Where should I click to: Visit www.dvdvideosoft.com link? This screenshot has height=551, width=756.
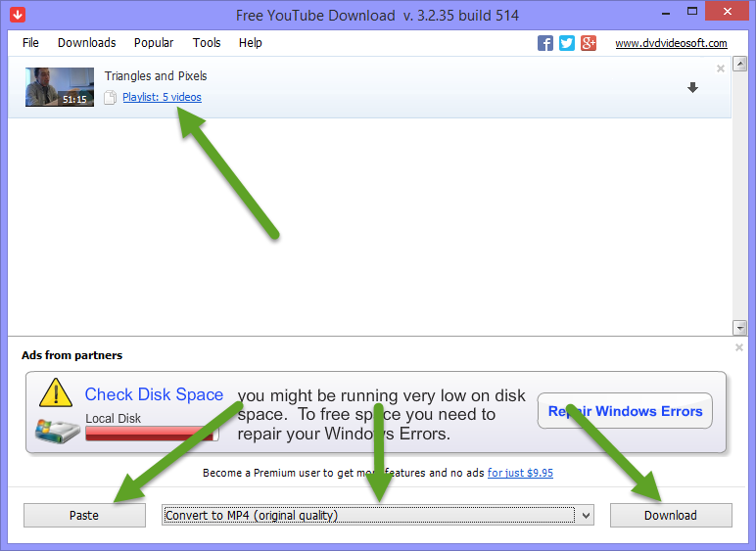coord(671,43)
